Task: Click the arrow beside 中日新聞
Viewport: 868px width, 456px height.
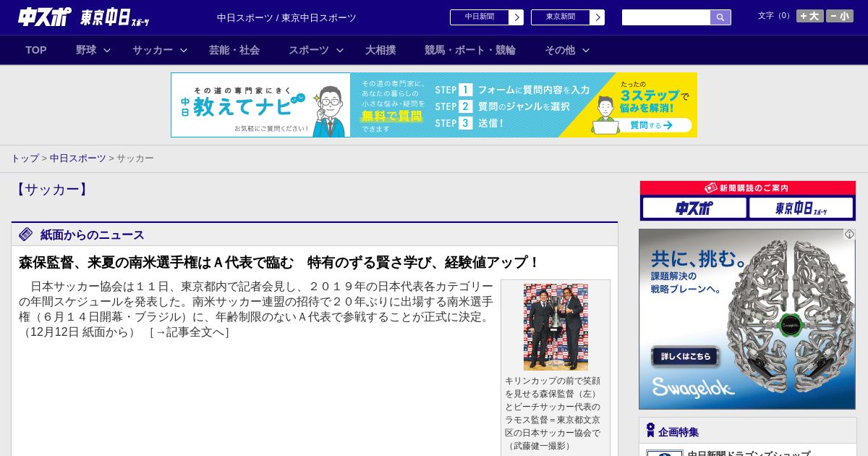Action: pyautogui.click(x=516, y=17)
